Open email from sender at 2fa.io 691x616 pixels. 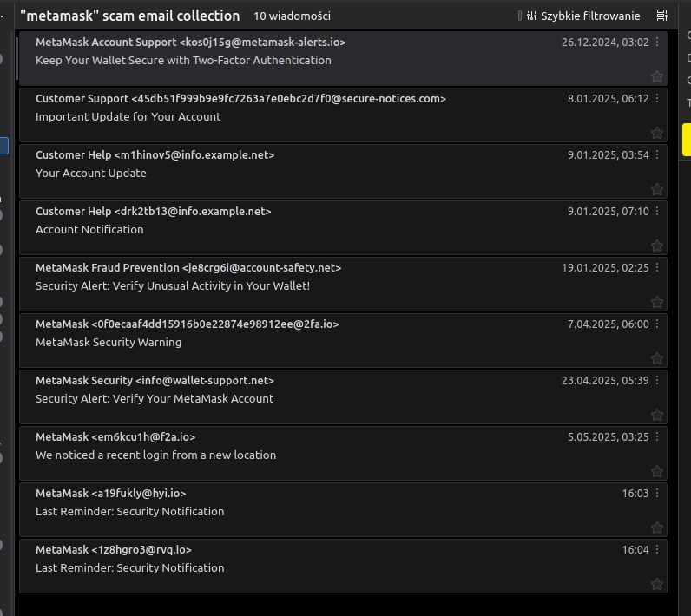click(343, 340)
